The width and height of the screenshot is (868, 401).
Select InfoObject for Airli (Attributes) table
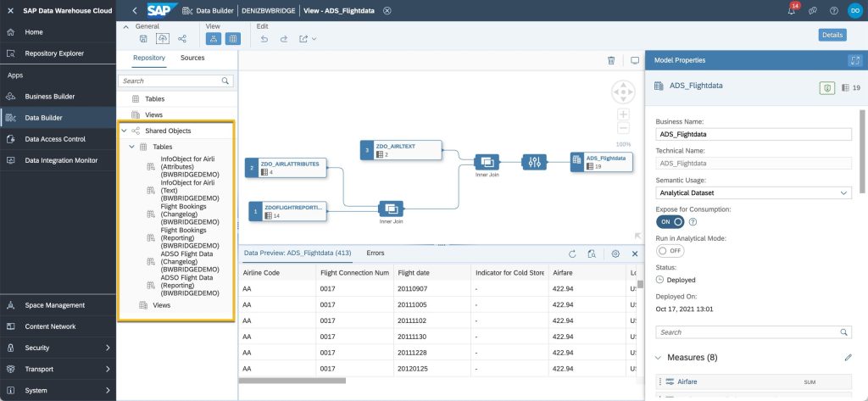point(188,167)
